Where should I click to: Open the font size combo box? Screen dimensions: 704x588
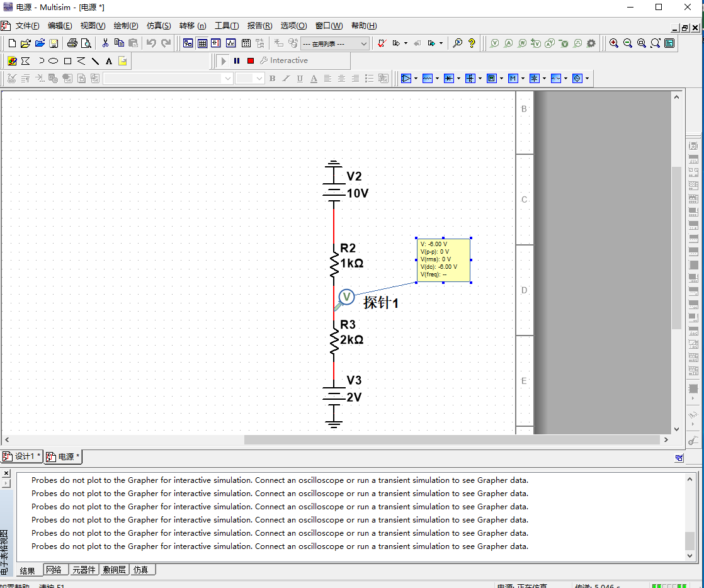(249, 79)
